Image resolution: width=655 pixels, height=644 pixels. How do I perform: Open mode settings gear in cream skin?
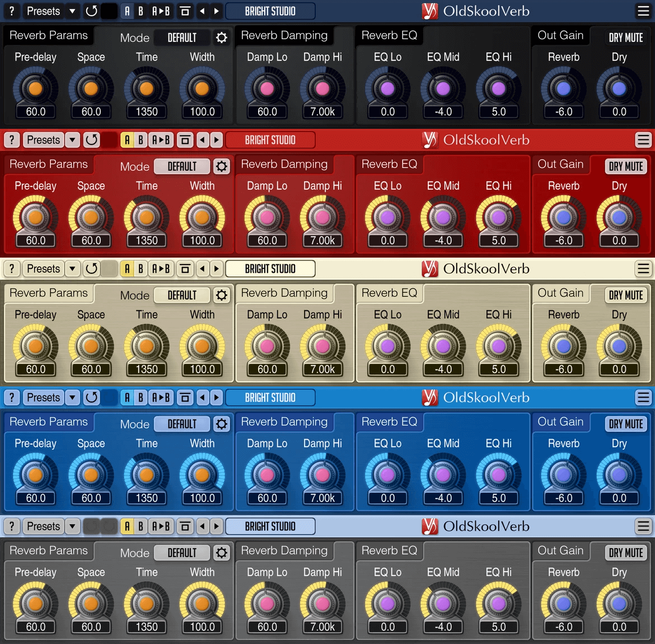(221, 295)
